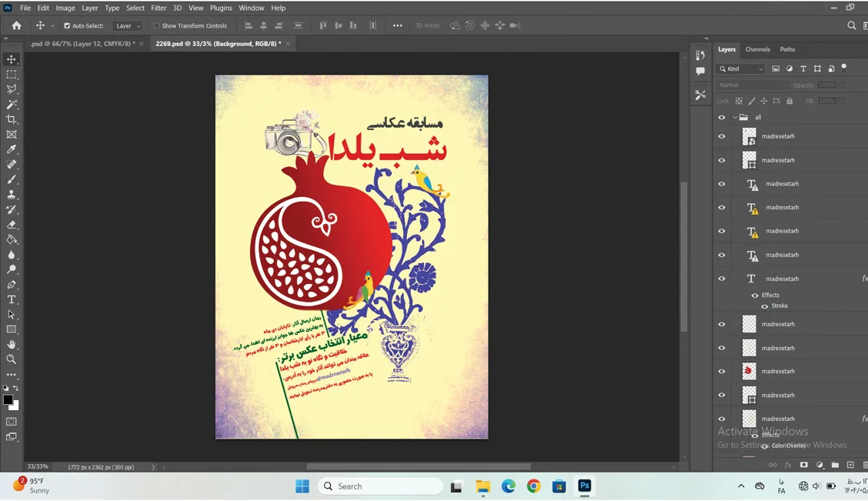Hide the "all" layer group
This screenshot has width=868, height=501.
tap(722, 117)
